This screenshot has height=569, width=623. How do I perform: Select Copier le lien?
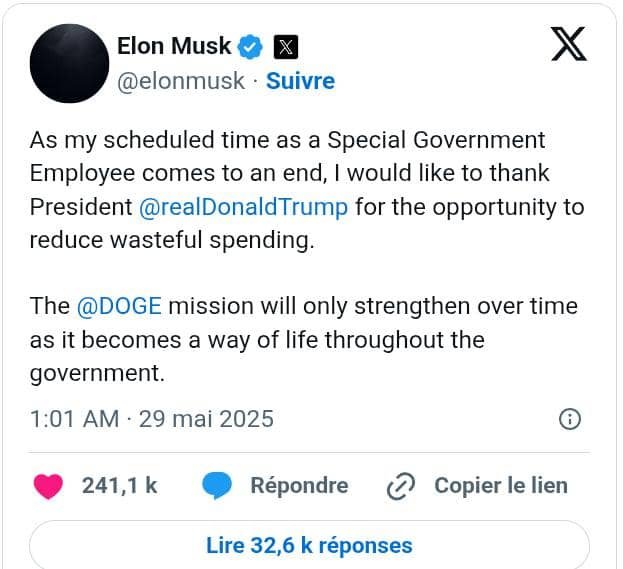tap(500, 486)
